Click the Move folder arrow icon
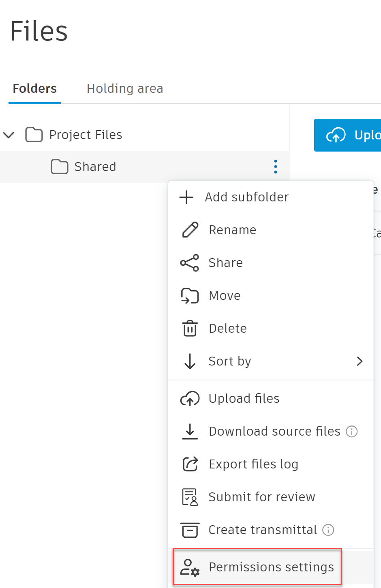This screenshot has height=588, width=381. coord(190,296)
